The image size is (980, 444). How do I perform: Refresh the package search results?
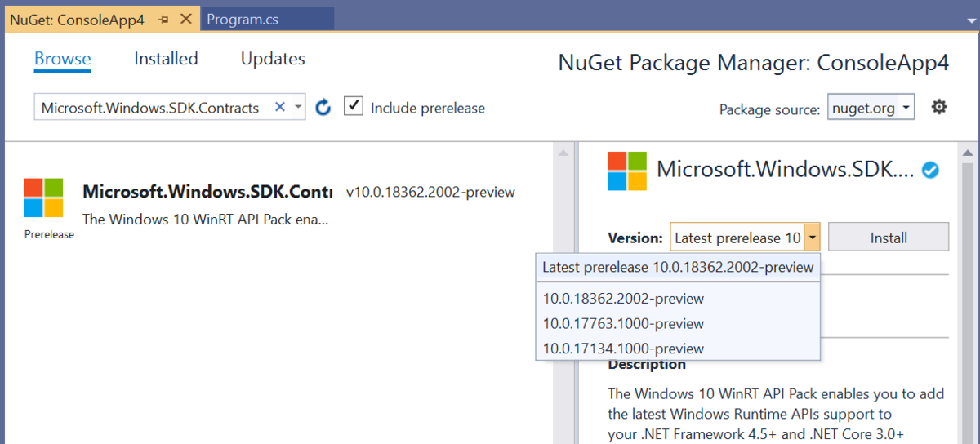tap(323, 108)
